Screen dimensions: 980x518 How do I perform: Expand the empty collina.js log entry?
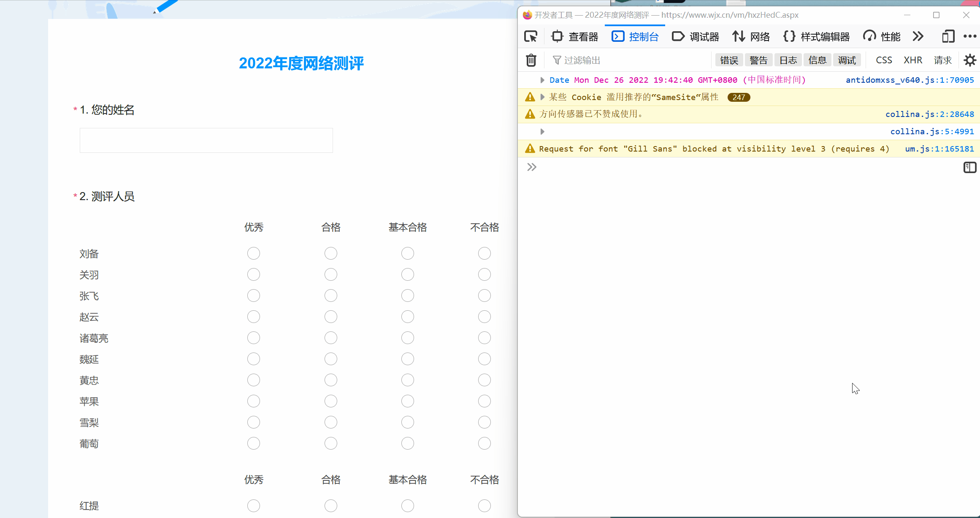pyautogui.click(x=542, y=132)
